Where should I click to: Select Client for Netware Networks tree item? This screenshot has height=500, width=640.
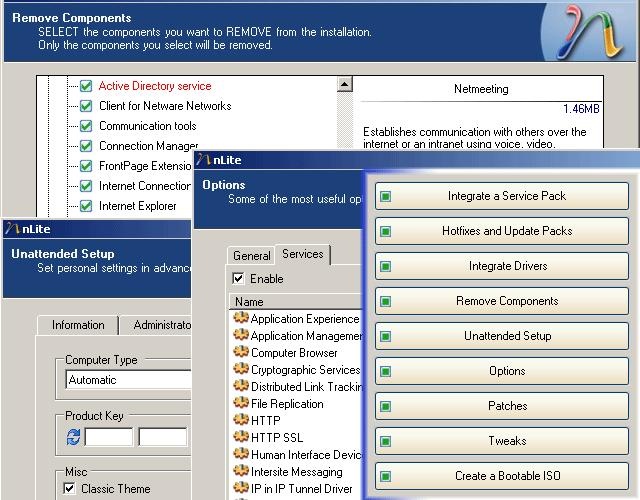165,106
